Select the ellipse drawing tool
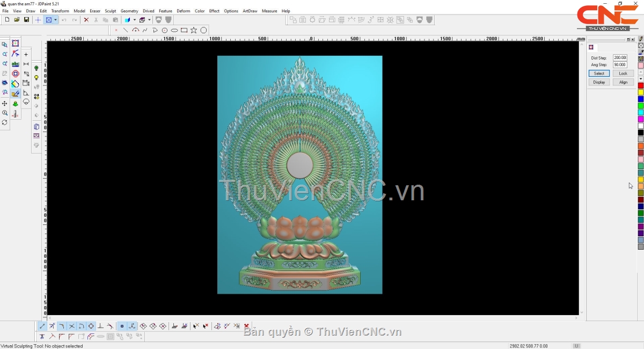 174,31
